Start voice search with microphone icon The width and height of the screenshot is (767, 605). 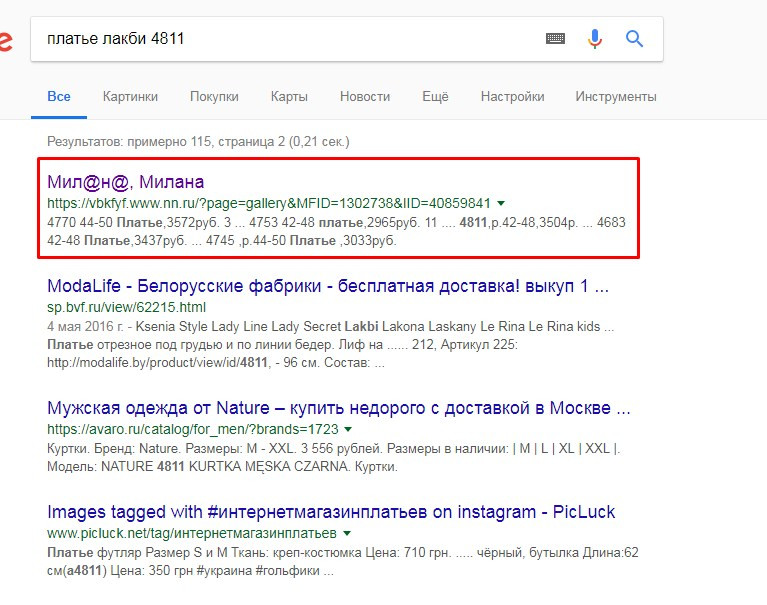[595, 38]
